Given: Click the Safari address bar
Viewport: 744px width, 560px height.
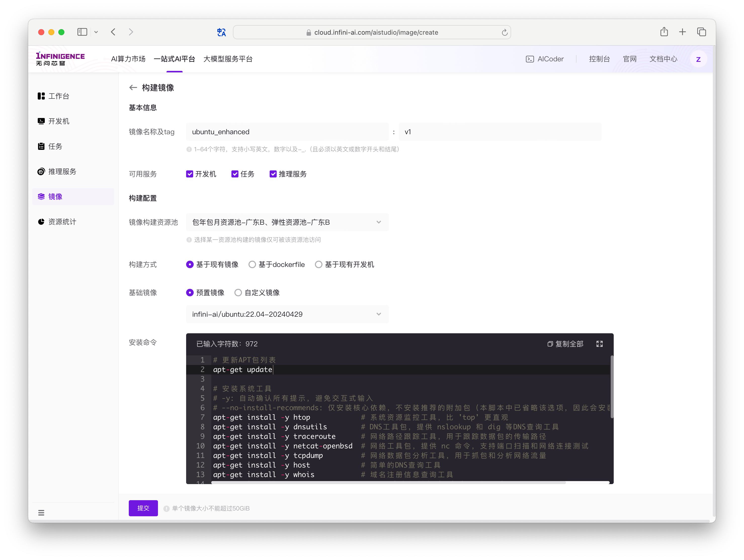Looking at the screenshot, I should pos(372,32).
